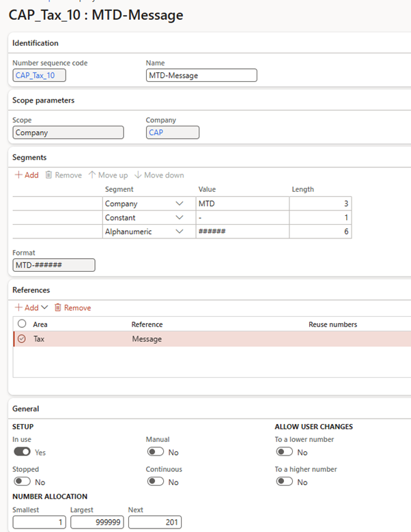Click the Area column header
Viewport: 411px width, 532px height.
pyautogui.click(x=40, y=324)
